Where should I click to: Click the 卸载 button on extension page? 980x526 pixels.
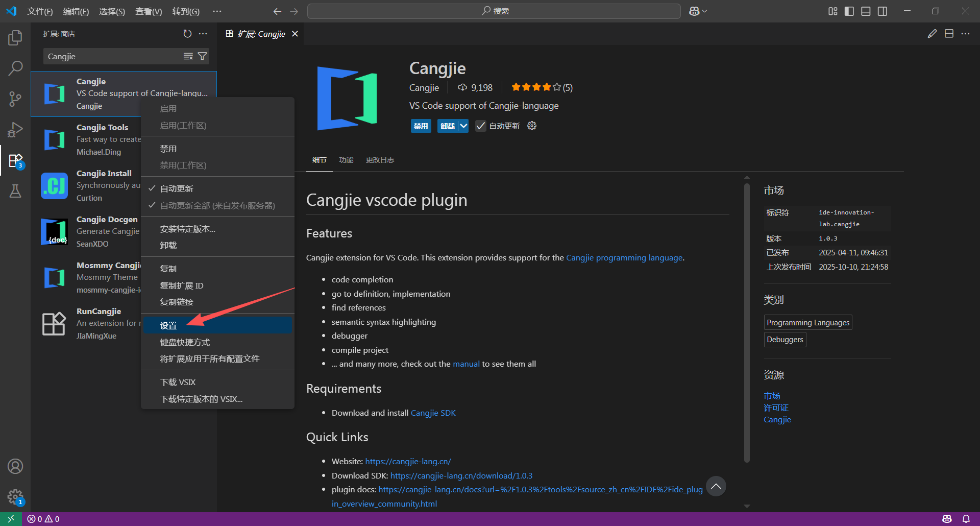[x=448, y=126]
